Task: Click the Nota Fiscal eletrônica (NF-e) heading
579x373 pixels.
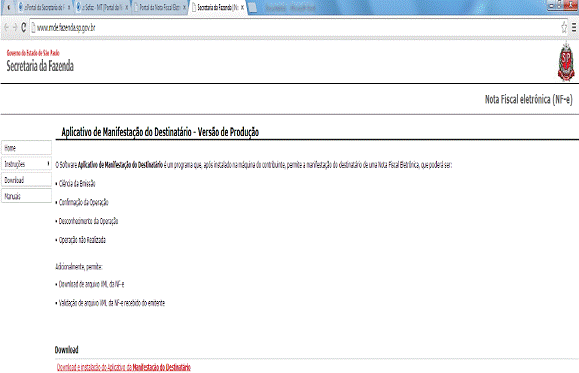Action: point(528,99)
